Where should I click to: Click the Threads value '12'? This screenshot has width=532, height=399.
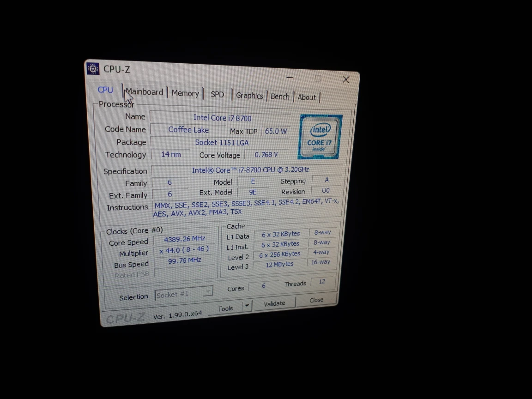click(322, 282)
